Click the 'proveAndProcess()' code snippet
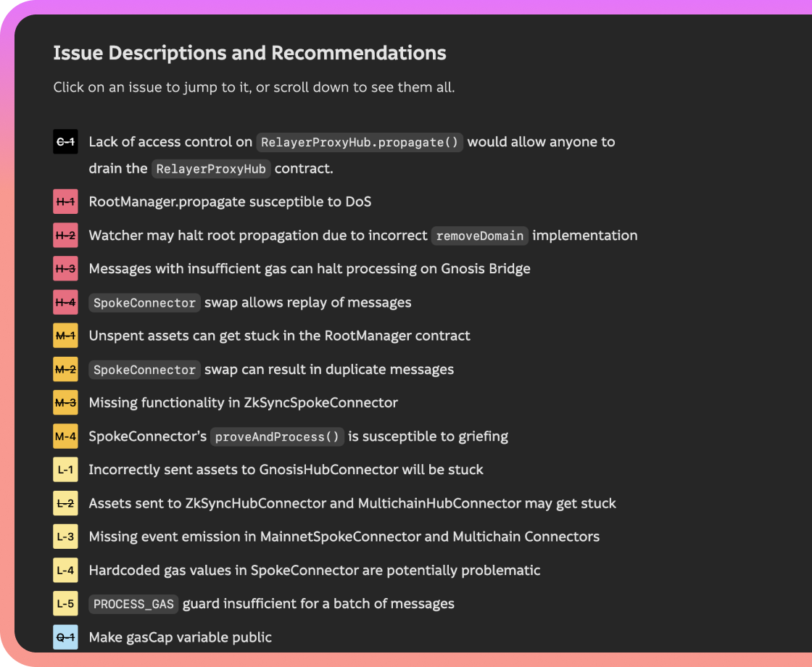Viewport: 812px width, 667px height. [277, 436]
